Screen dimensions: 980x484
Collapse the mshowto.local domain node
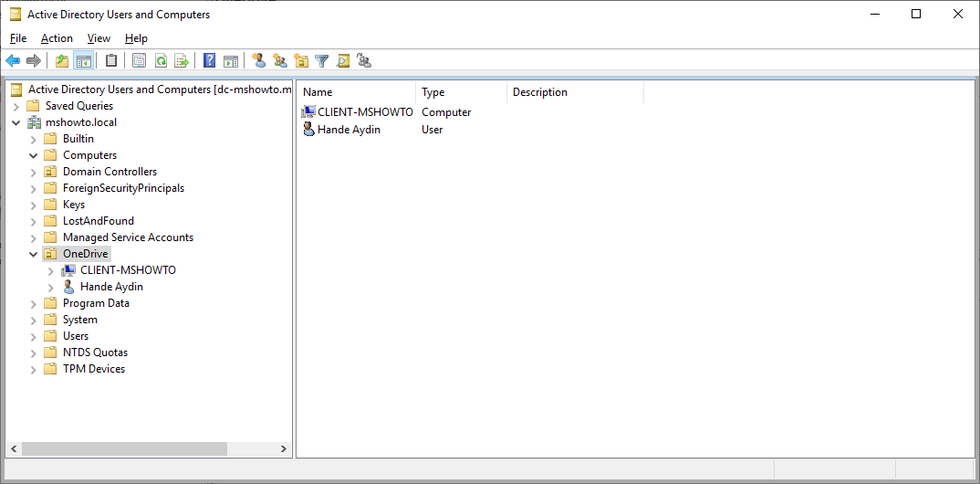click(x=16, y=122)
